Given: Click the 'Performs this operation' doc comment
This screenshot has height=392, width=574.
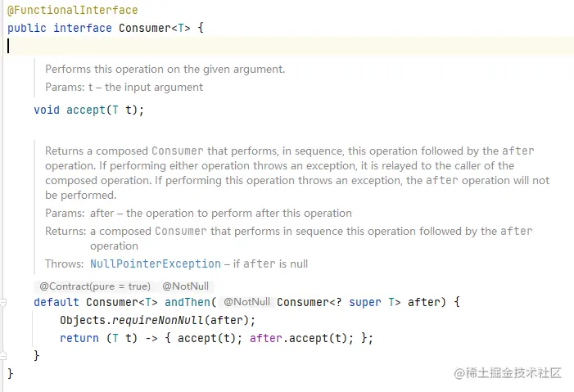Looking at the screenshot, I should pyautogui.click(x=165, y=70).
